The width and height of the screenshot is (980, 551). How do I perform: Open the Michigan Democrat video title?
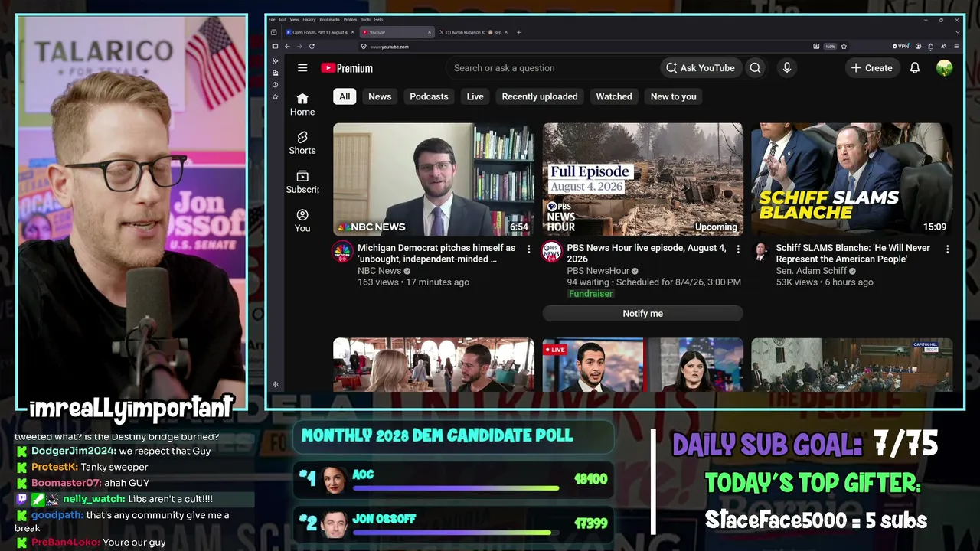coord(436,253)
